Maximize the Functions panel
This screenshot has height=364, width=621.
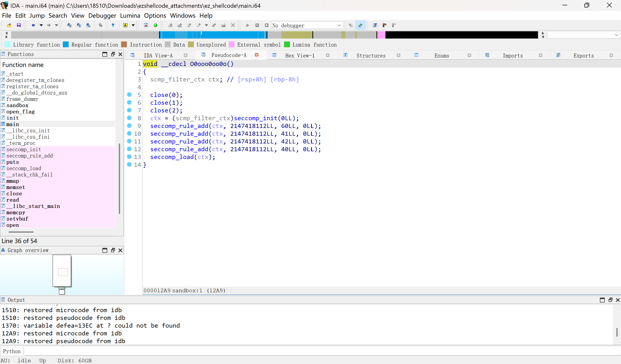105,54
